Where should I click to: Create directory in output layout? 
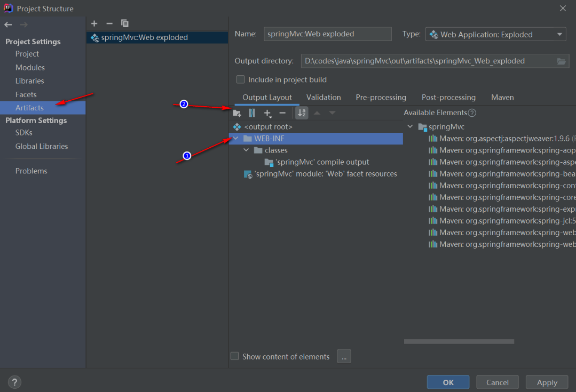point(237,113)
